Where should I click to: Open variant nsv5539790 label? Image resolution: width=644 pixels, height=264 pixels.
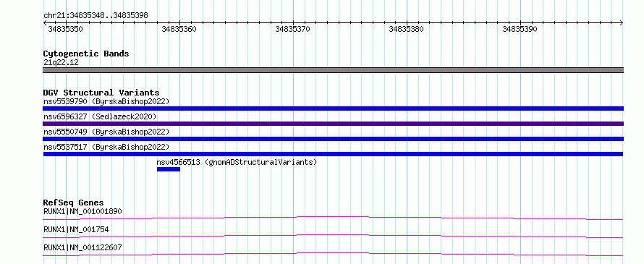(106, 101)
